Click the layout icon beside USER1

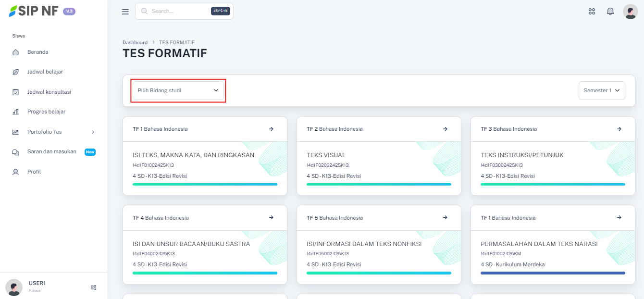(x=94, y=287)
